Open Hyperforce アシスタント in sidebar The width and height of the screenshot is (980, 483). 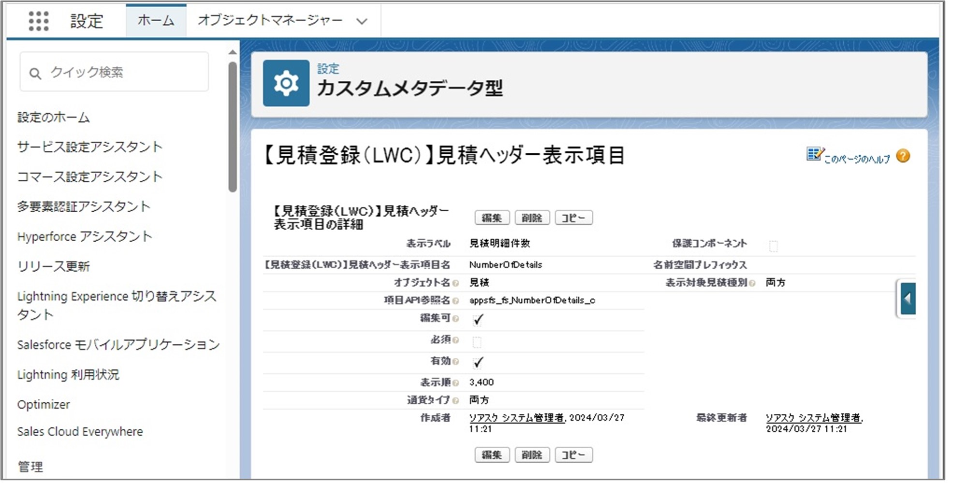coord(85,236)
